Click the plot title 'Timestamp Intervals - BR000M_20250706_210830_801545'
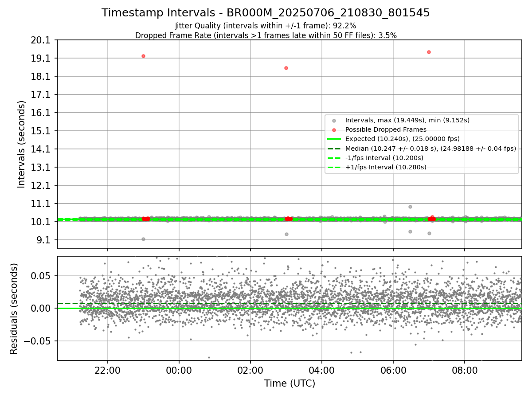 tap(266, 13)
